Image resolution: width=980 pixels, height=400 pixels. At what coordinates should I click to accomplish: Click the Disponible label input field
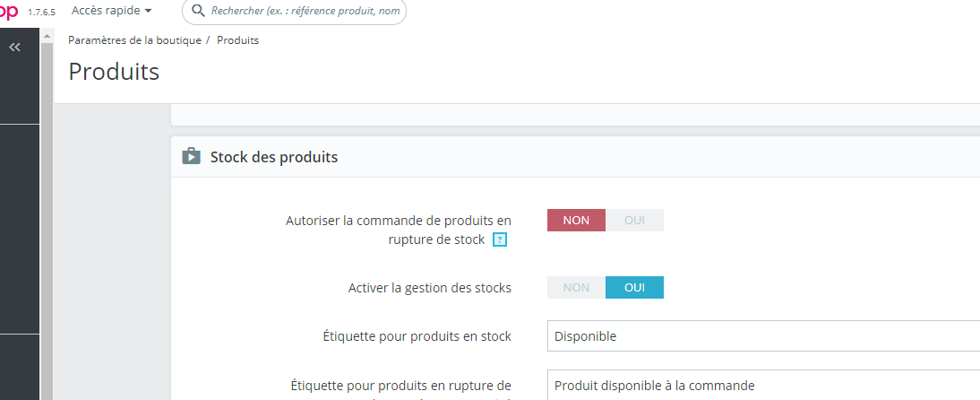pos(763,336)
